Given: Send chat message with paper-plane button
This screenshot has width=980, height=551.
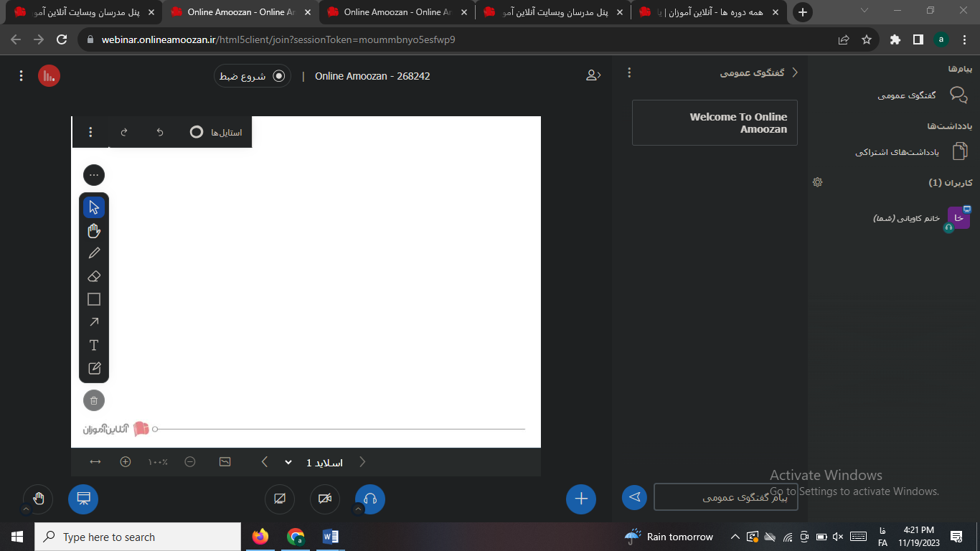Looking at the screenshot, I should pyautogui.click(x=634, y=497).
